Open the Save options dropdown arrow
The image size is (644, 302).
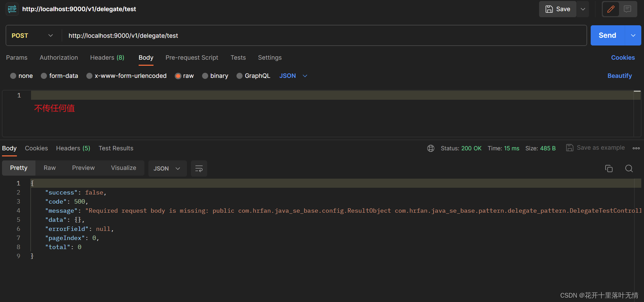[x=583, y=9]
